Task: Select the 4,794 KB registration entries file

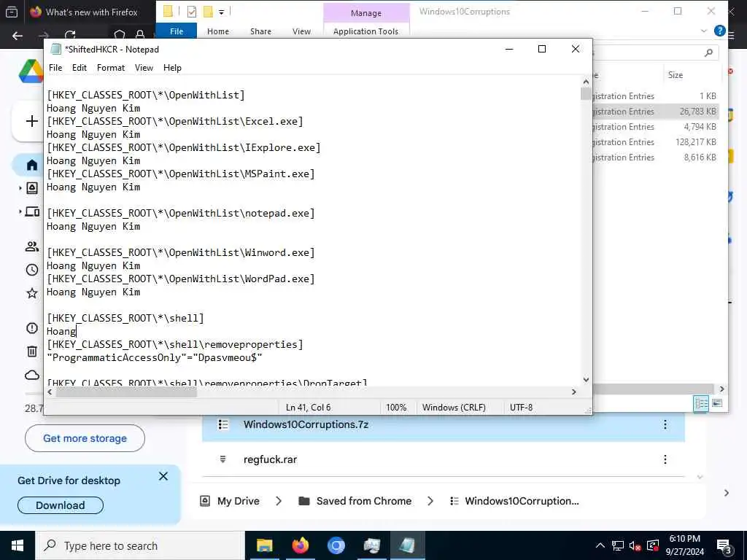Action: click(655, 127)
